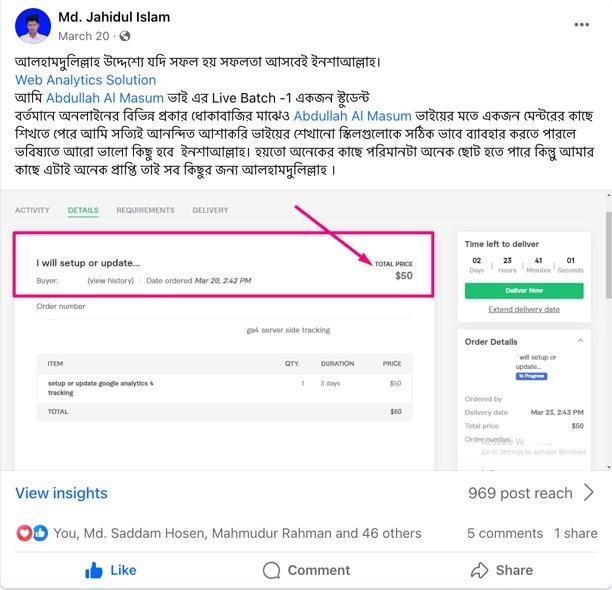Click the public globe privacy icon
The image size is (612, 590).
tap(125, 36)
